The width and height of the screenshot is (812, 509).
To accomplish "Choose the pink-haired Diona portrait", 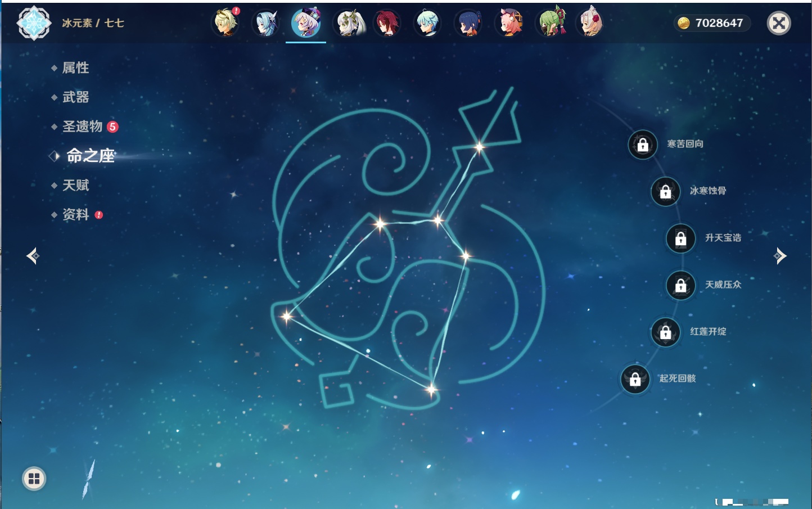I will coord(510,23).
